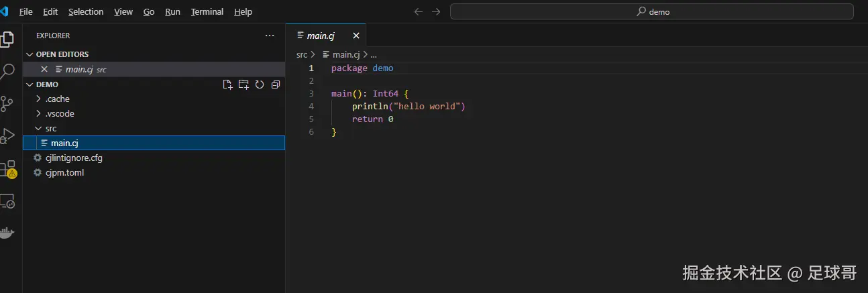Image resolution: width=868 pixels, height=293 pixels.
Task: Open the Edit menu
Action: [50, 11]
